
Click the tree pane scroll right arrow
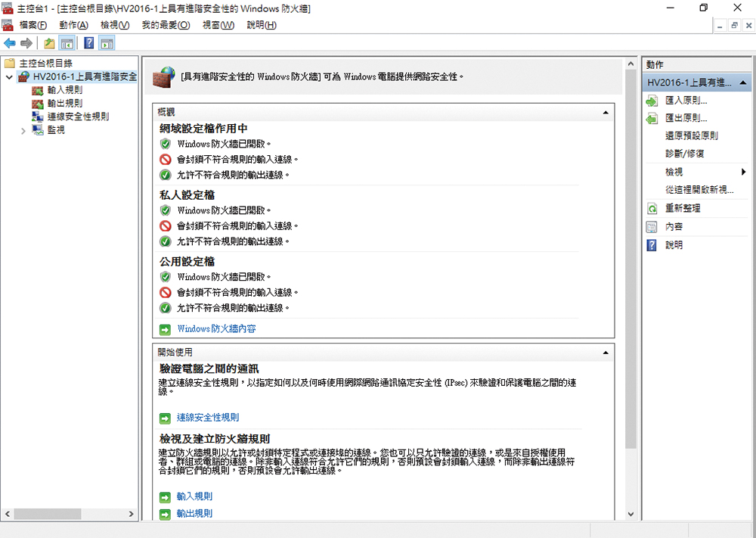click(131, 515)
